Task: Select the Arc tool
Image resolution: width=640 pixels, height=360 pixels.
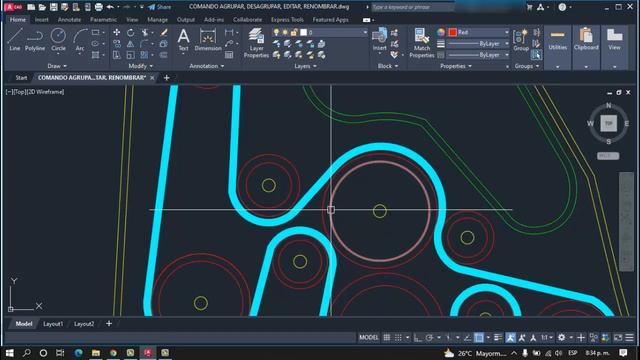Action: point(80,40)
